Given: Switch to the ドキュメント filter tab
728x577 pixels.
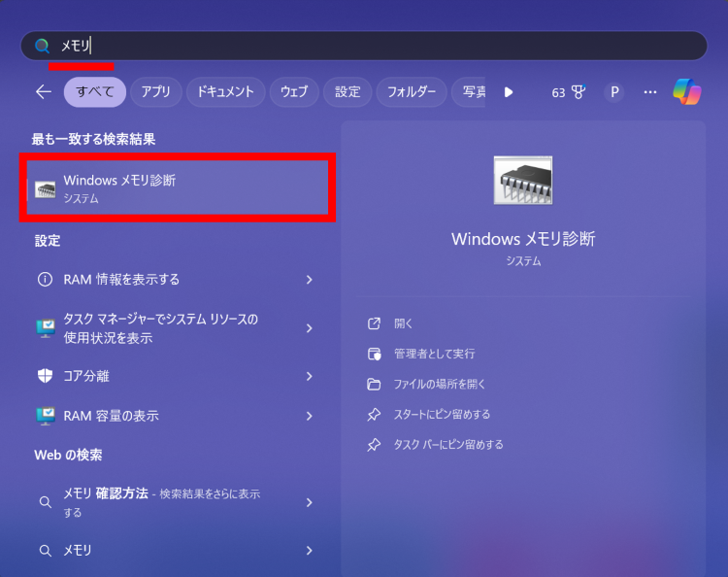Looking at the screenshot, I should 225,92.
